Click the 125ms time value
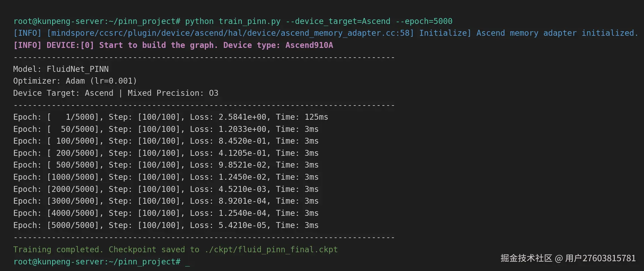Image resolution: width=644 pixels, height=271 pixels. click(316, 117)
